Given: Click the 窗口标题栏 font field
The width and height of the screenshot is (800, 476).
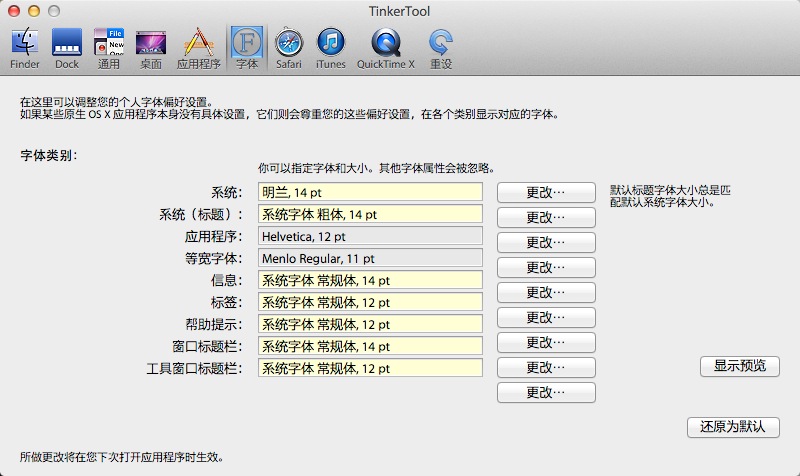Looking at the screenshot, I should 370,346.
